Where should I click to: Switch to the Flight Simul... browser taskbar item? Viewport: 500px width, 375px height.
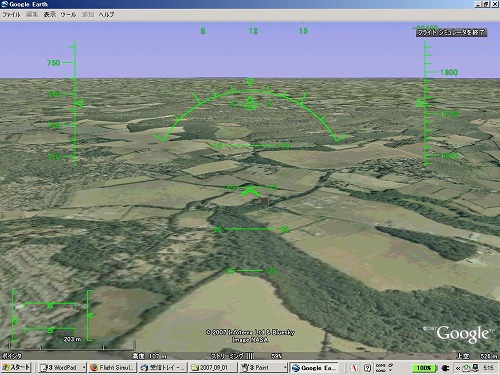click(x=113, y=368)
